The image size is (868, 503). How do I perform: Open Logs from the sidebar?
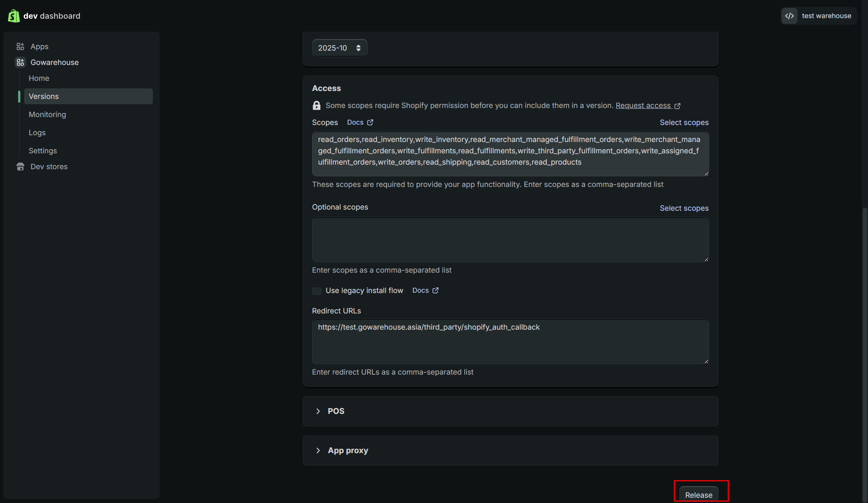click(37, 133)
